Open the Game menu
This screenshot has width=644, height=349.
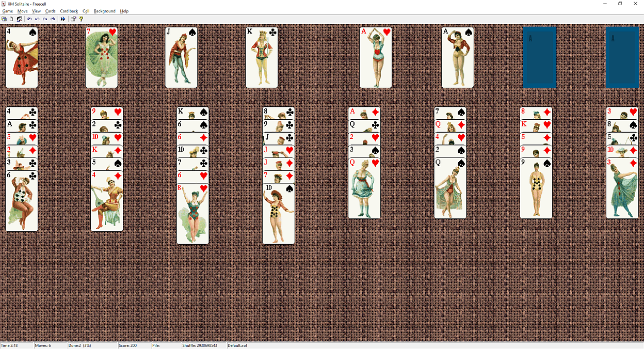pyautogui.click(x=8, y=11)
